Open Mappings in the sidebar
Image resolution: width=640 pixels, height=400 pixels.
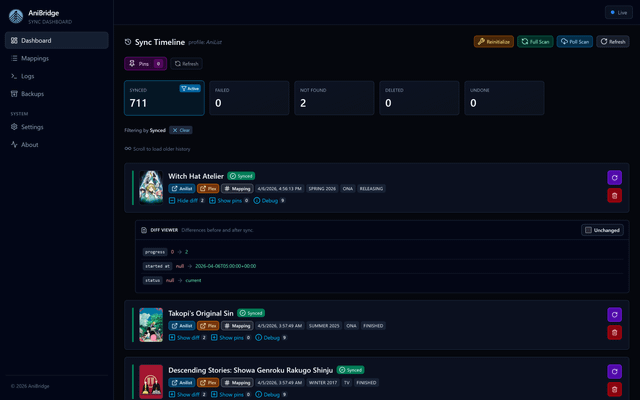pyautogui.click(x=35, y=58)
